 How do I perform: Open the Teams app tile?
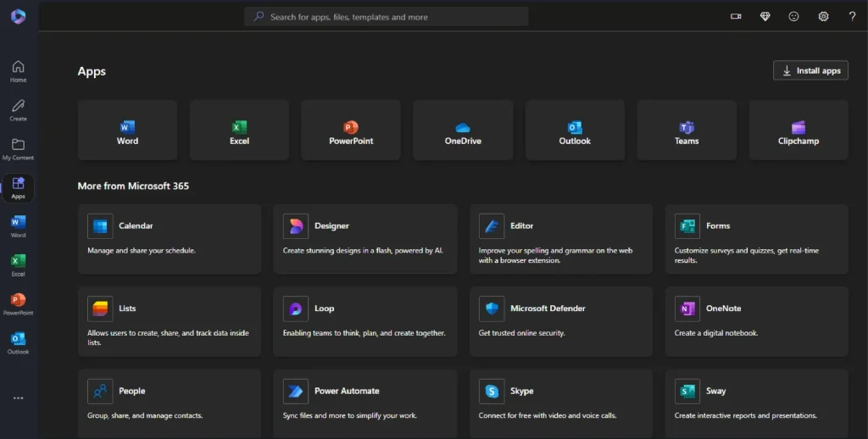pos(687,131)
